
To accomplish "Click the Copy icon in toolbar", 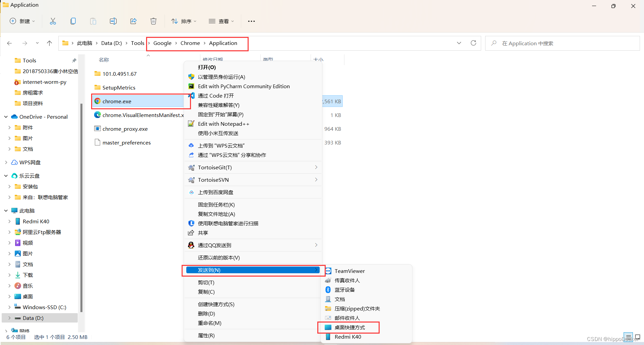I will pyautogui.click(x=73, y=21).
